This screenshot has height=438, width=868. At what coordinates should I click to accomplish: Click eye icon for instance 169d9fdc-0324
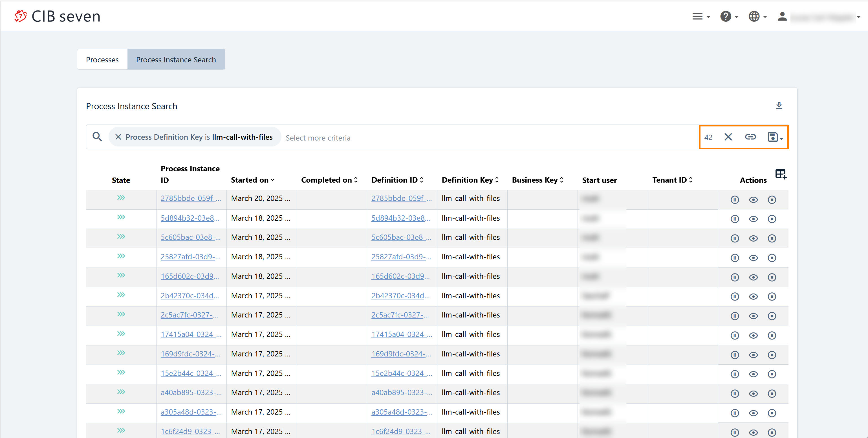(753, 355)
